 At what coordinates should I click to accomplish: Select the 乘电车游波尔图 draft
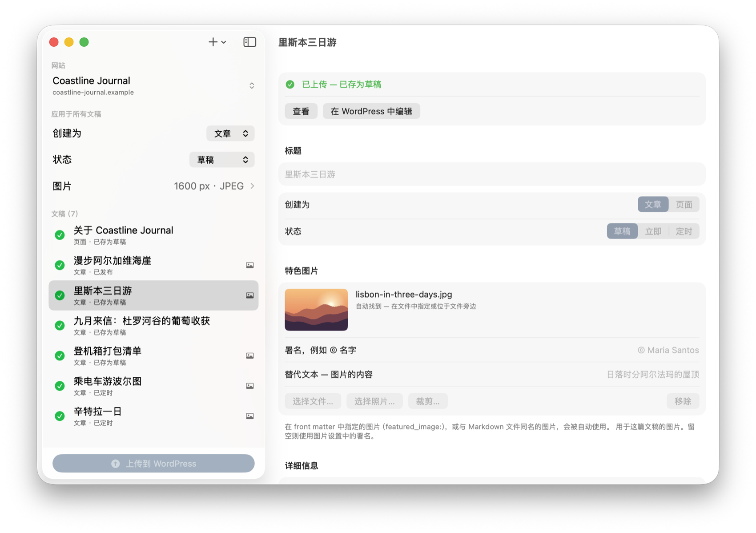click(153, 386)
